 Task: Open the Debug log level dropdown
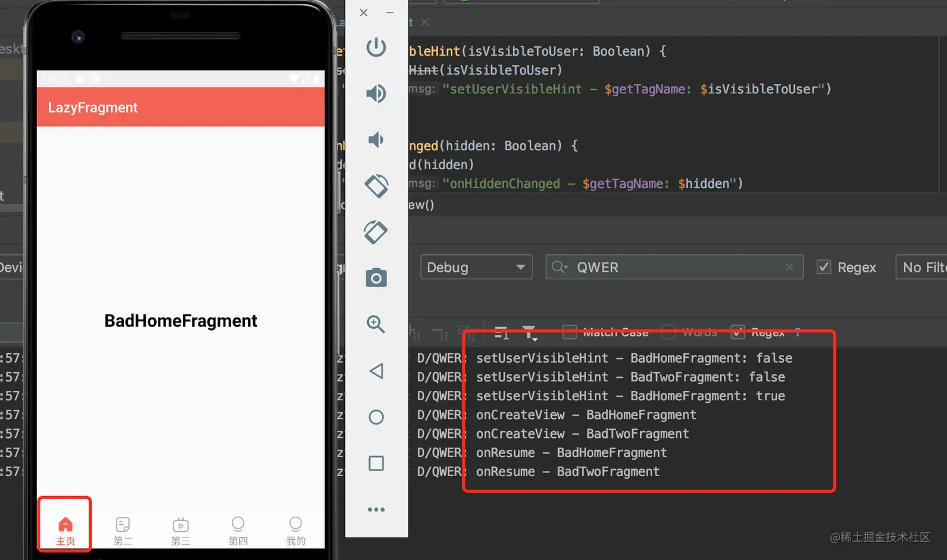[x=476, y=267]
